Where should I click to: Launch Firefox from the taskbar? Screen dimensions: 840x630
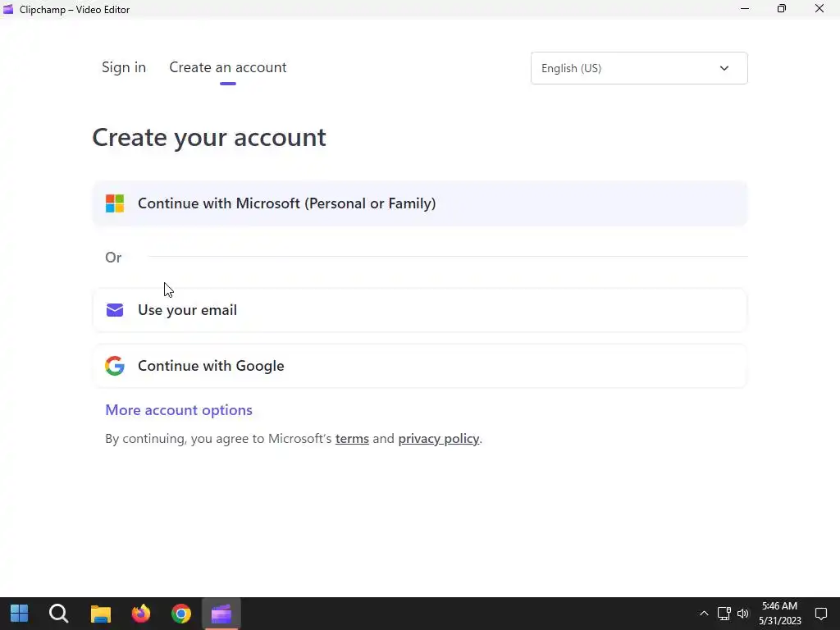[x=141, y=614]
